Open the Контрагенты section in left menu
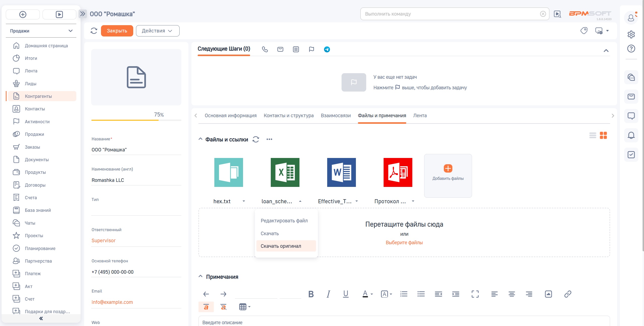The image size is (644, 326). tap(38, 96)
